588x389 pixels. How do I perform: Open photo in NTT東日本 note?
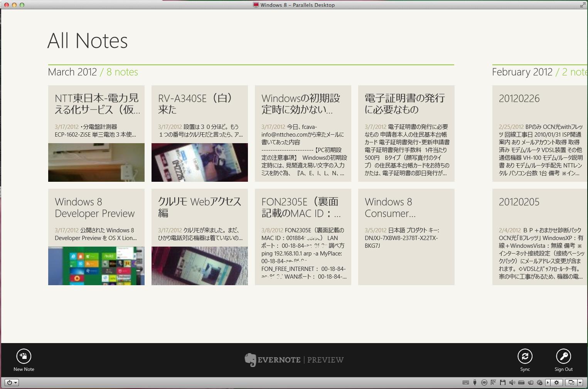click(x=96, y=162)
